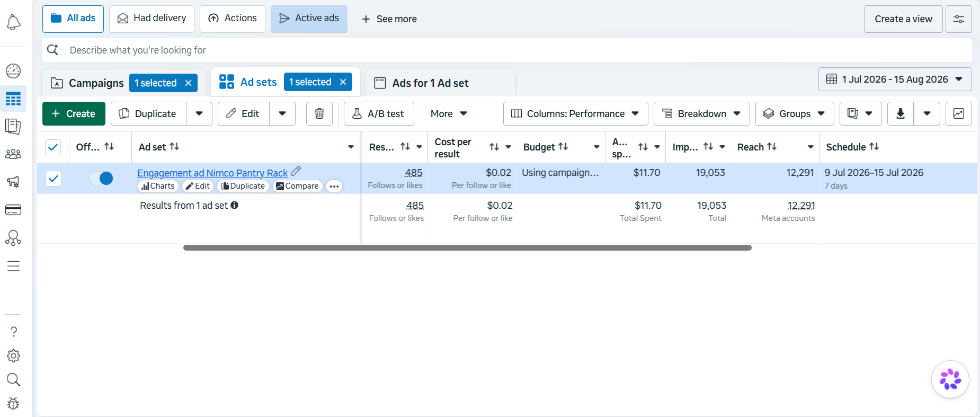Image resolution: width=980 pixels, height=417 pixels.
Task: Open date range 1 Jul 2026 - 15 Aug 2026
Action: click(895, 79)
